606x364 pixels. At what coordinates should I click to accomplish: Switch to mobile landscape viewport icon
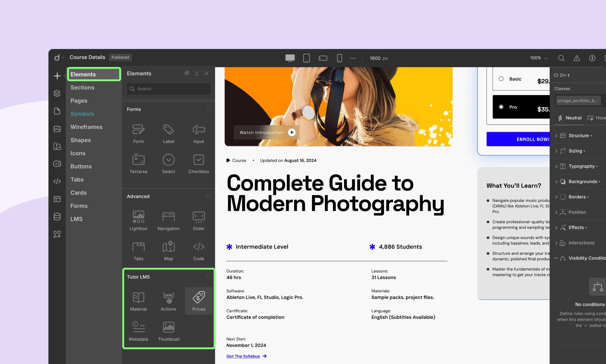click(x=323, y=58)
